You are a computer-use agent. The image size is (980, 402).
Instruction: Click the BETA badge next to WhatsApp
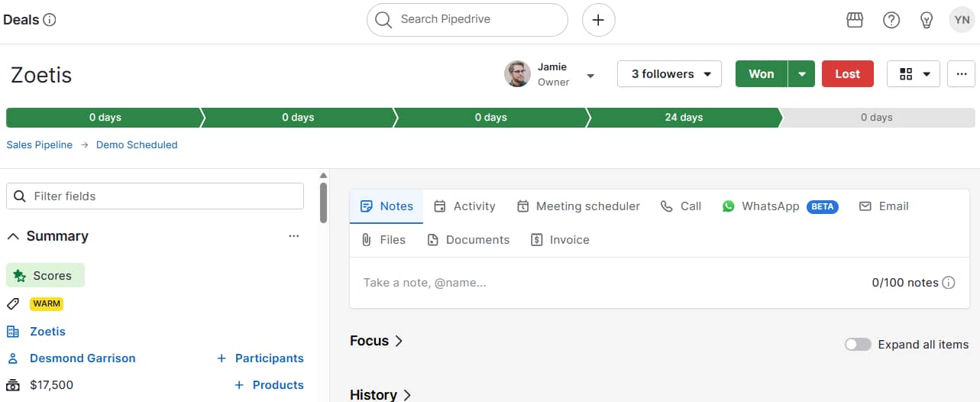click(823, 206)
